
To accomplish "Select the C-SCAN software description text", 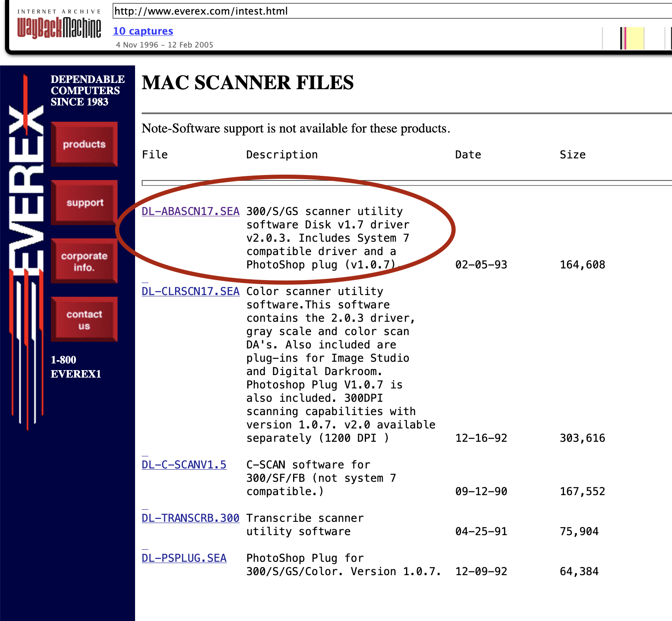I will (321, 478).
